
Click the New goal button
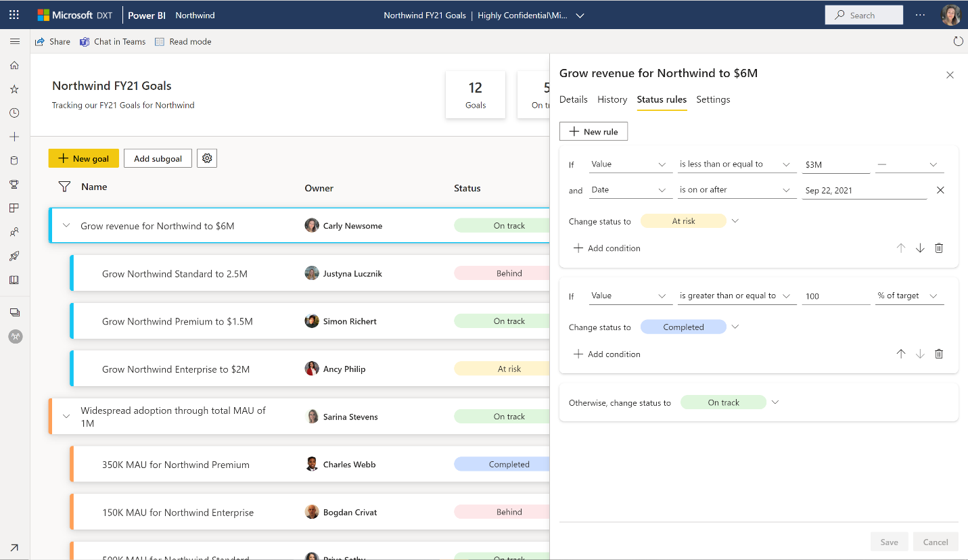(84, 158)
